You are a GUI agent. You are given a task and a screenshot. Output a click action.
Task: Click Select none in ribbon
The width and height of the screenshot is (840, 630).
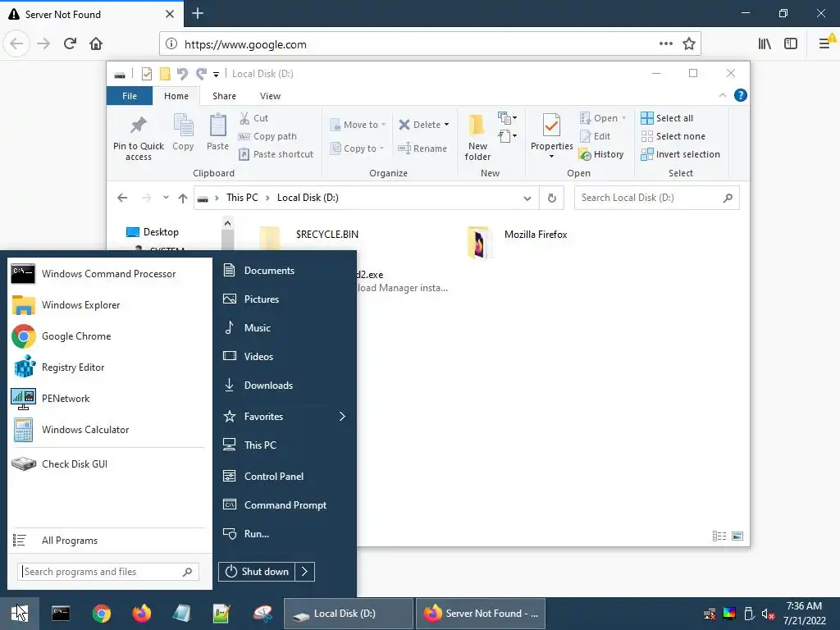[x=673, y=136]
